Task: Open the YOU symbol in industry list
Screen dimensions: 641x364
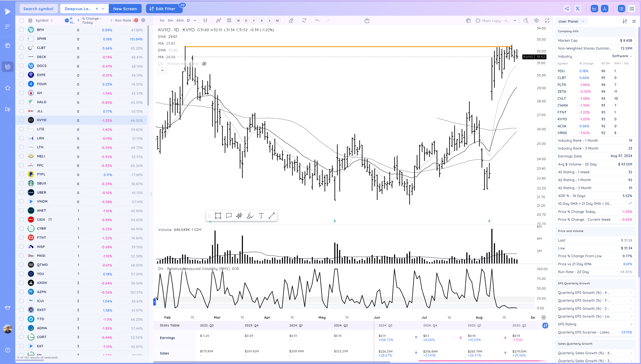Action: [561, 71]
